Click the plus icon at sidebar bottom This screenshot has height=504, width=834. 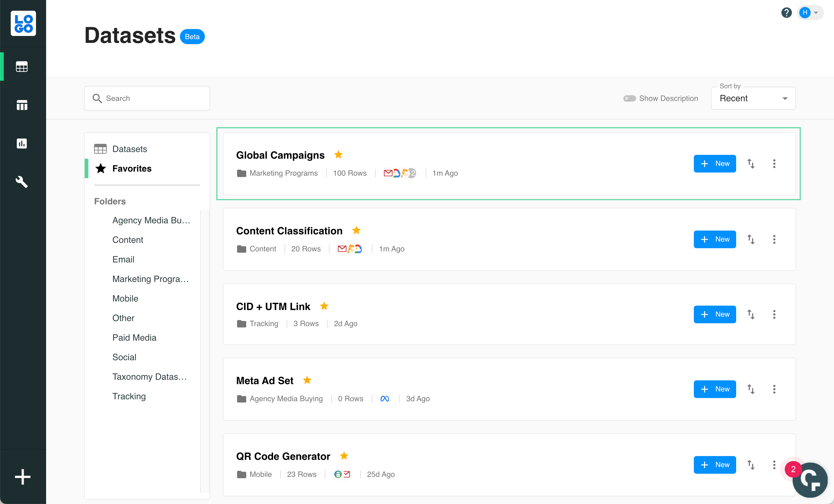(x=22, y=477)
